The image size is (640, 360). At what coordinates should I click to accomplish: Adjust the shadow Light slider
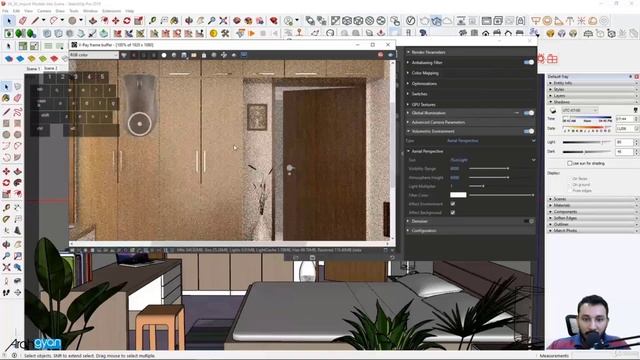[x=586, y=142]
